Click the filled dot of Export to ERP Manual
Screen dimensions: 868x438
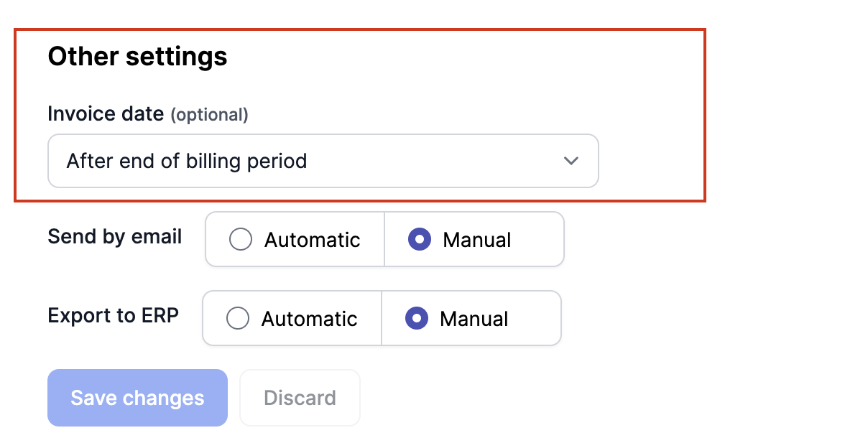pyautogui.click(x=417, y=318)
